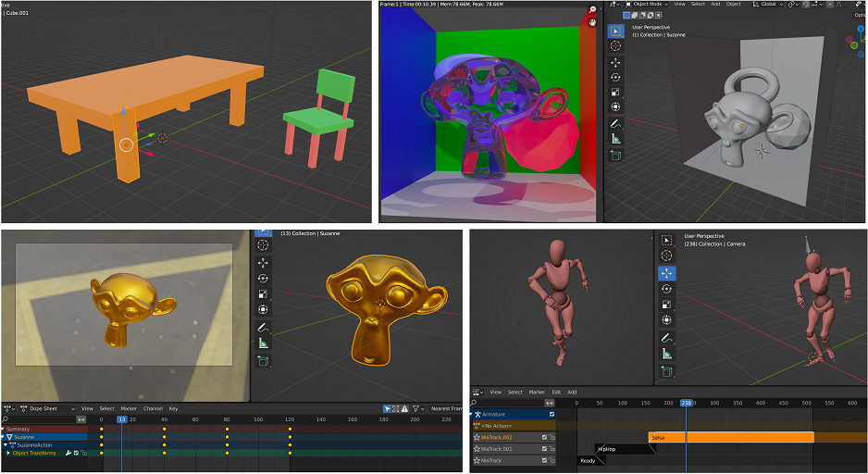
Task: Open the Dope Sheet filters dropdown
Action: pos(418,408)
